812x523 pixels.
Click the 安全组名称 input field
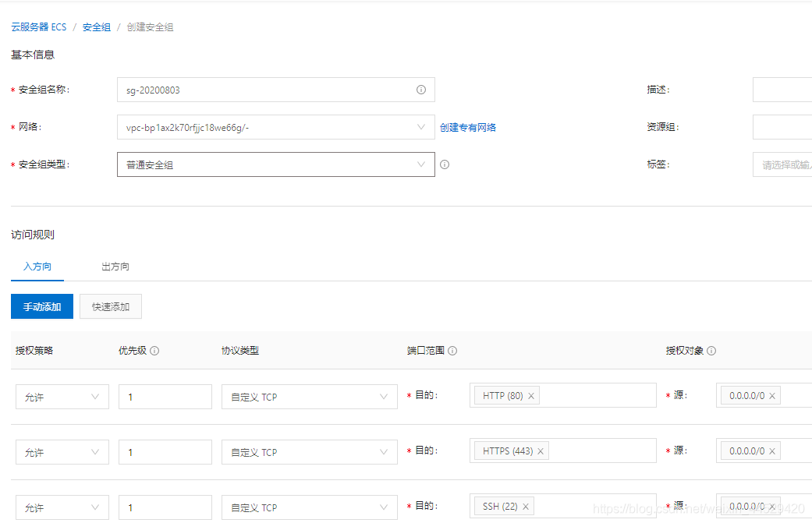[x=265, y=90]
